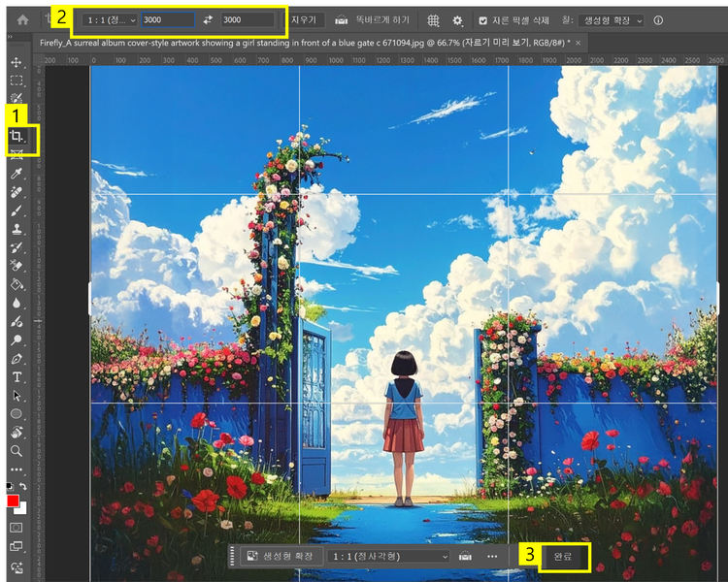The image size is (728, 582).
Task: Select the Ellipse shape tool
Action: tap(17, 414)
